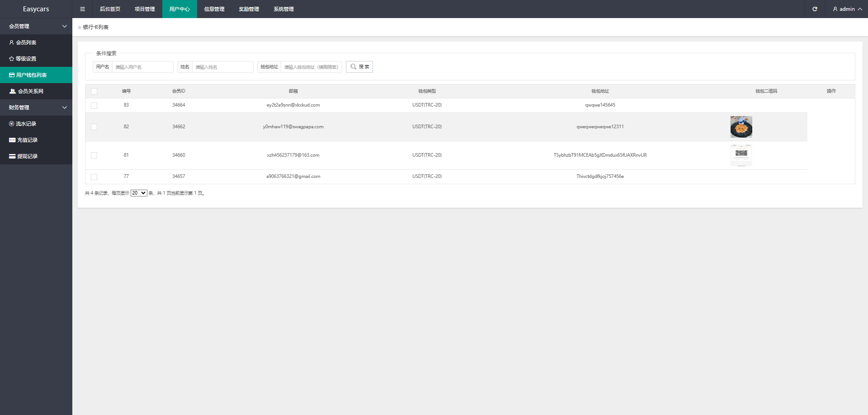
Task: Click the refresh icon in header
Action: pyautogui.click(x=815, y=9)
